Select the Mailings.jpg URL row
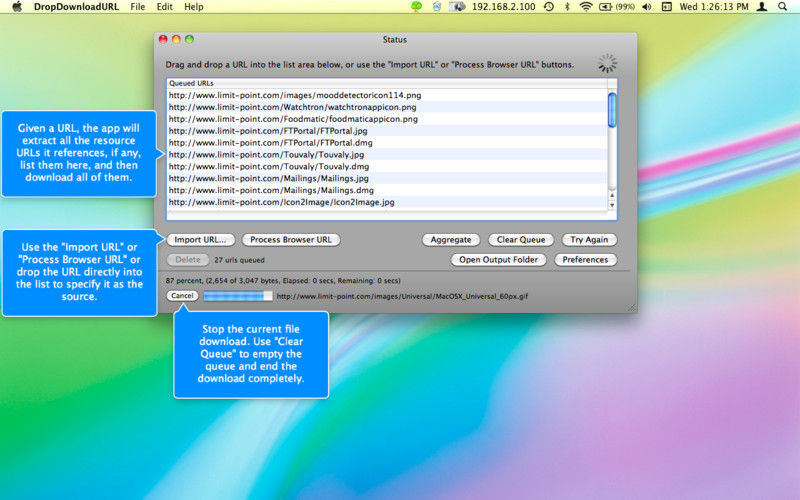Viewport: 800px width, 500px height. tap(387, 179)
